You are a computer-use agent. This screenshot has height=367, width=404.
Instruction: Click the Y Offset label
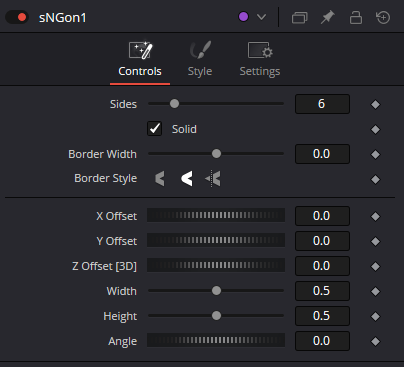pyautogui.click(x=117, y=241)
